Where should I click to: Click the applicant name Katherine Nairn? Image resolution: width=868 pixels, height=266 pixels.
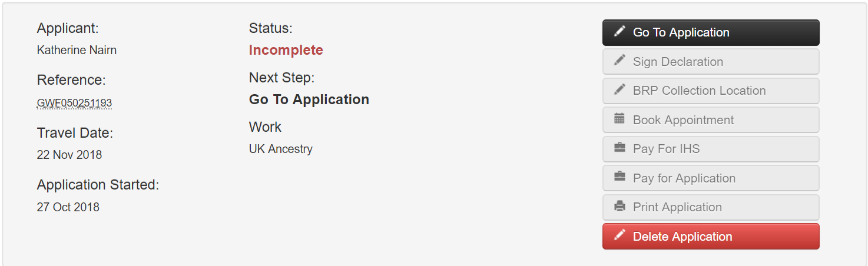(77, 50)
